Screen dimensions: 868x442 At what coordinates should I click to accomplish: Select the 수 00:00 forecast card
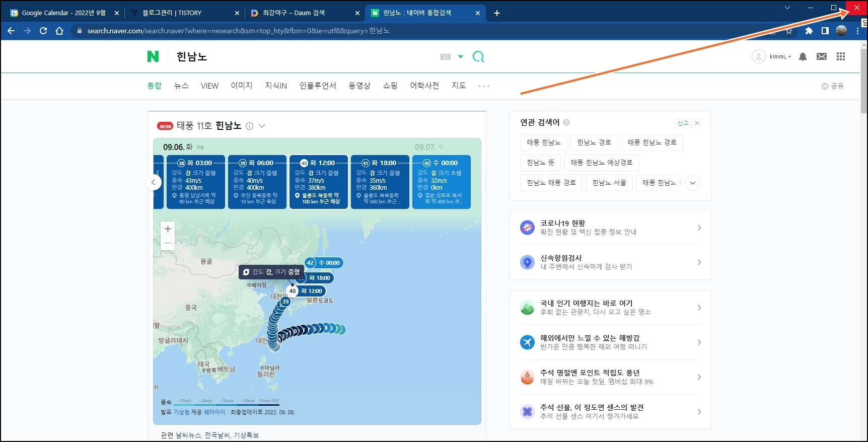[x=442, y=182]
